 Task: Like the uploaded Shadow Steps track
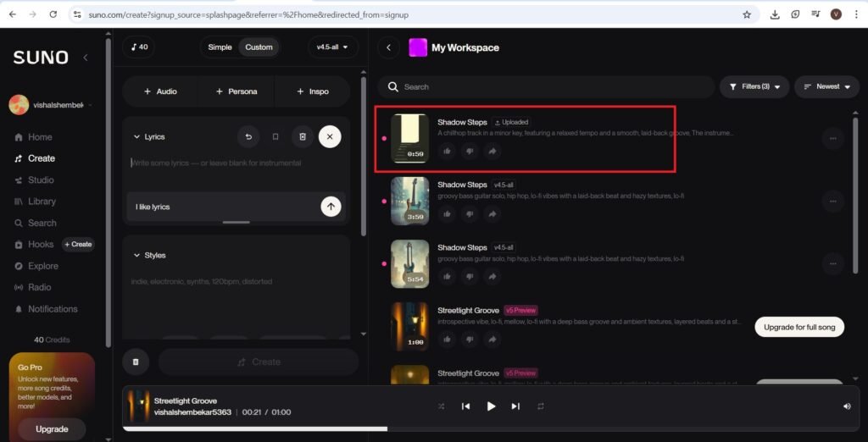coord(447,151)
